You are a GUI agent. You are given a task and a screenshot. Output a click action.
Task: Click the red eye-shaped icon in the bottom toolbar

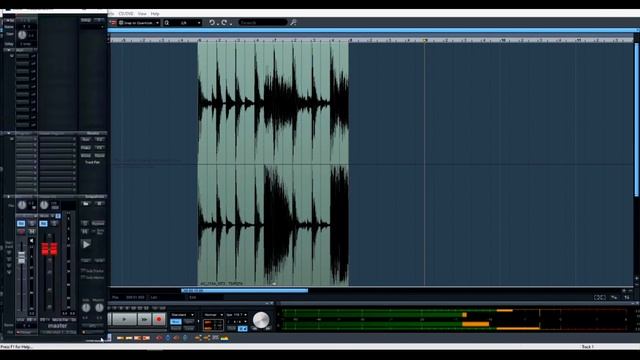(x=159, y=338)
